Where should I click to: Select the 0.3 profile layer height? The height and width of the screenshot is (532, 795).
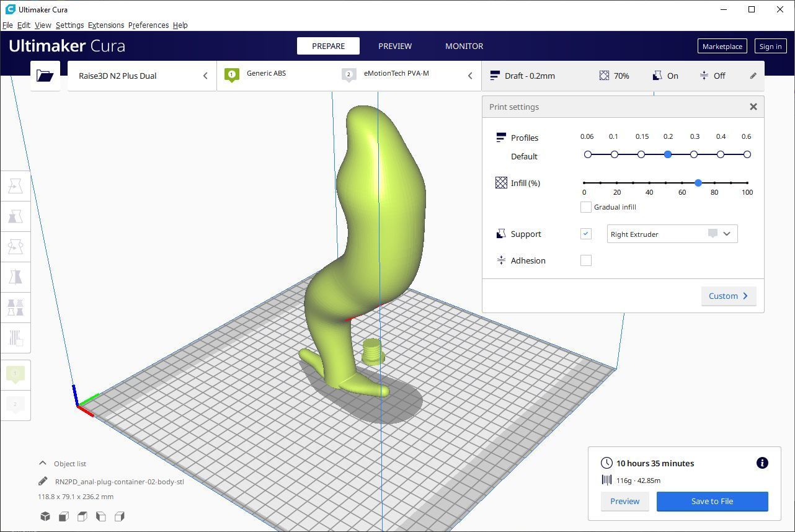pos(694,154)
